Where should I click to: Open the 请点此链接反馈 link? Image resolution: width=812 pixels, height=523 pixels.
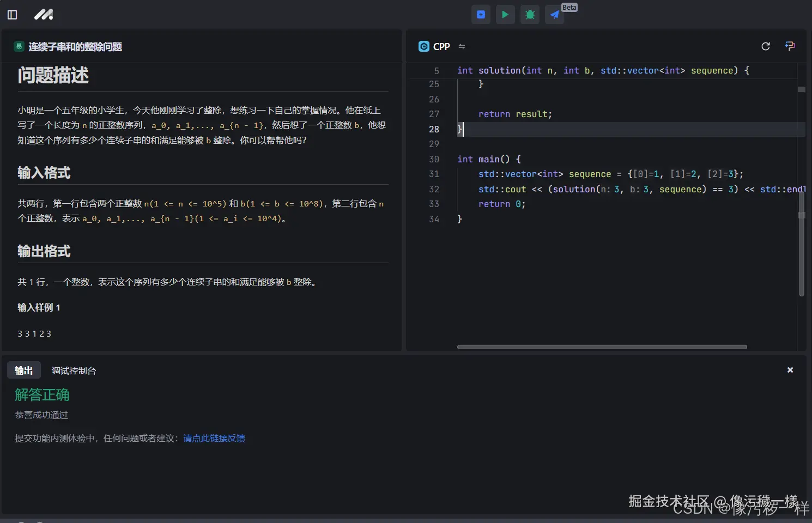pyautogui.click(x=214, y=438)
